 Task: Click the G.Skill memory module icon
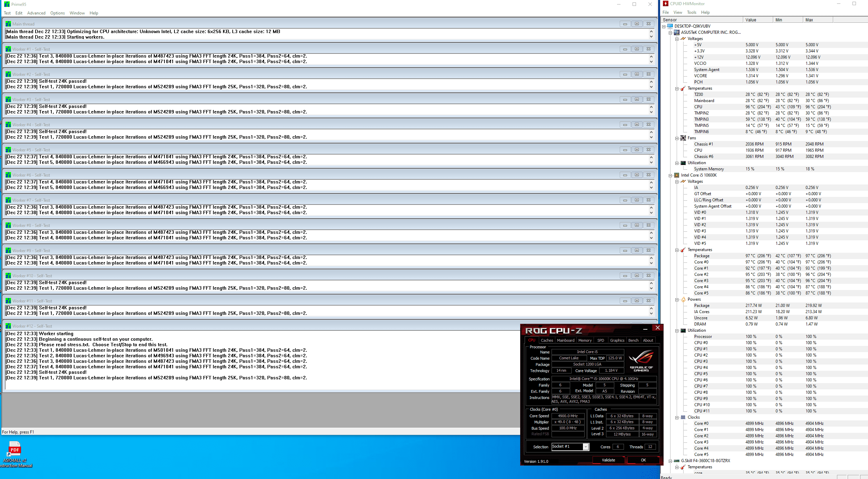(677, 461)
